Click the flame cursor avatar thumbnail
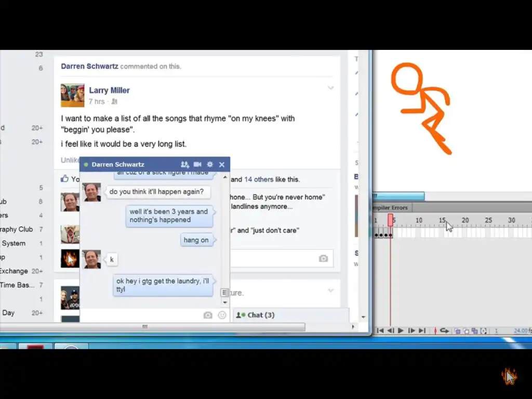The image size is (532, 399). point(70,259)
